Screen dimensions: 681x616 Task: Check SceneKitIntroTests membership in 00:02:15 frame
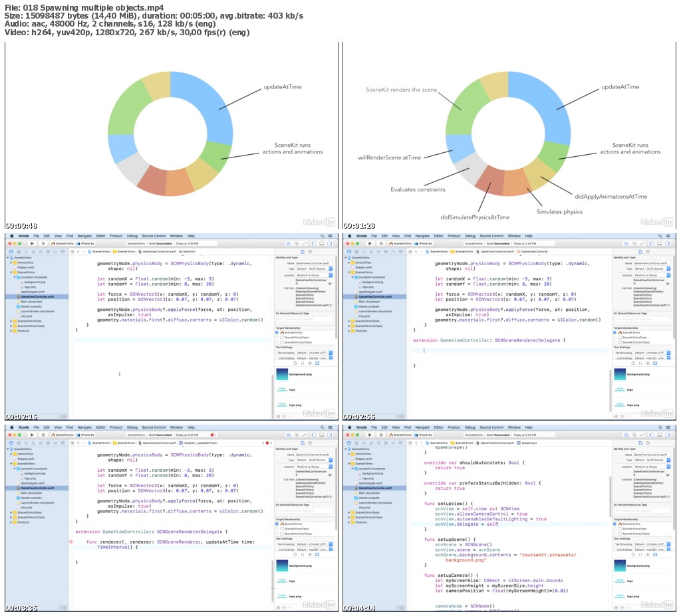click(x=277, y=338)
